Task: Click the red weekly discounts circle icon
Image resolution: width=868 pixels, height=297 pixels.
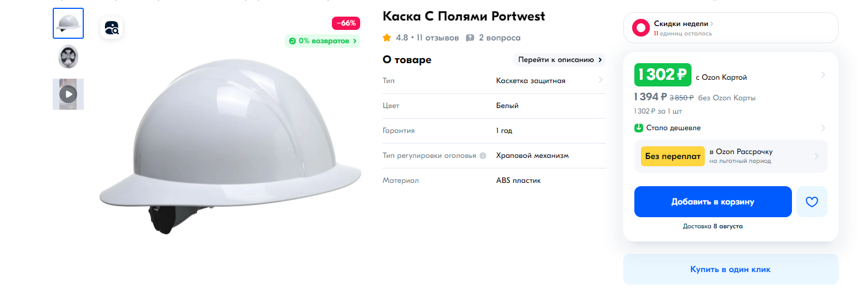Action: [x=641, y=28]
